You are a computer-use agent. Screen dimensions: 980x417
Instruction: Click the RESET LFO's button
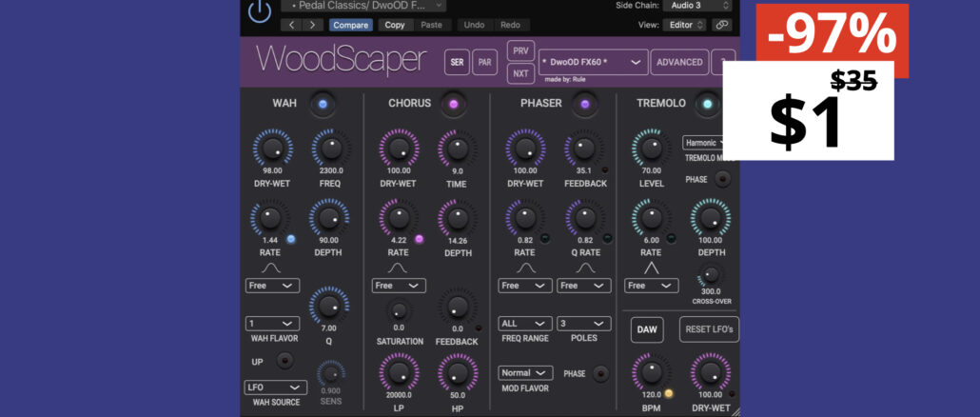[x=709, y=329]
